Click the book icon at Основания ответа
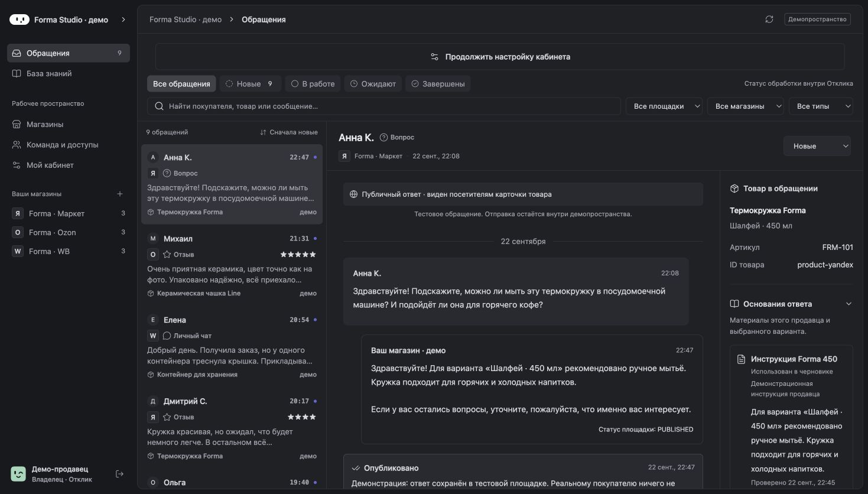This screenshot has width=868, height=494. point(734,304)
